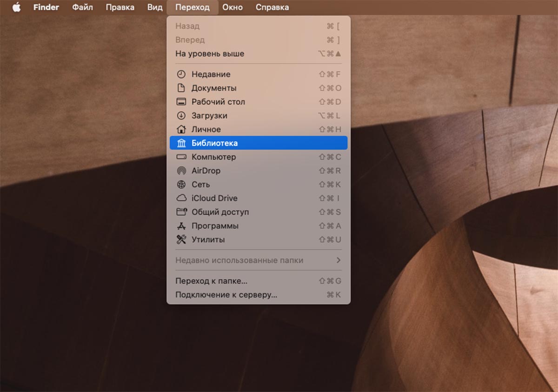Click the globe icon beside Сеть
Screen dimensions: 558x392
coord(181,185)
